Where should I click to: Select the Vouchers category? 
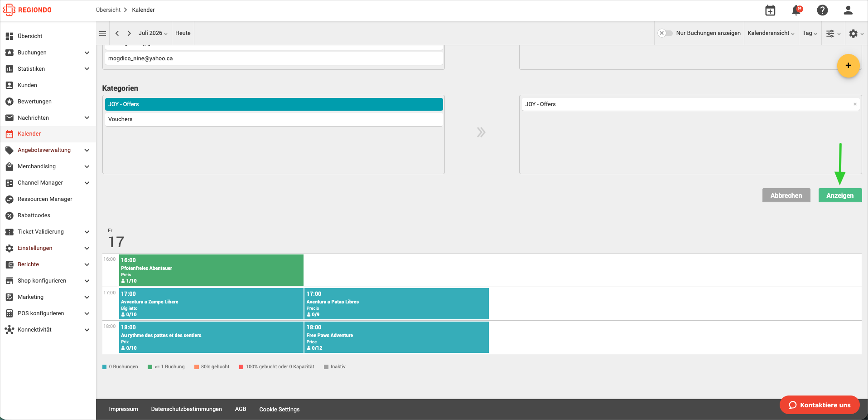pyautogui.click(x=274, y=119)
